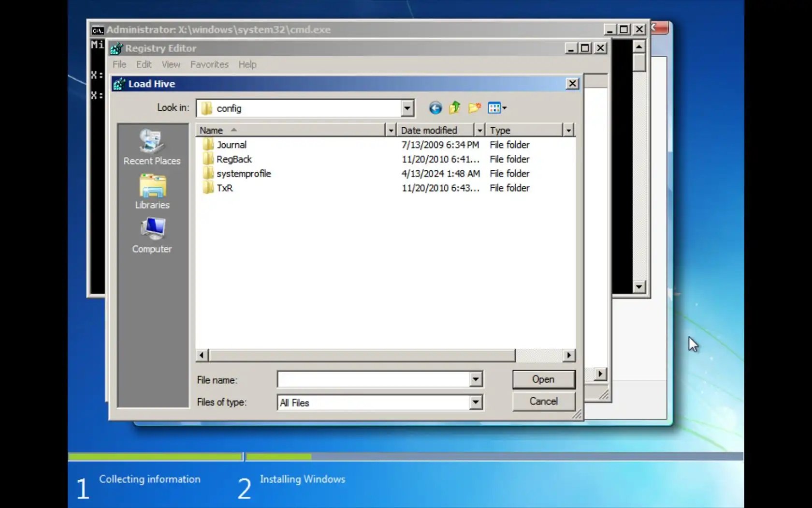Open the View Menu icon dropdown

pos(497,108)
